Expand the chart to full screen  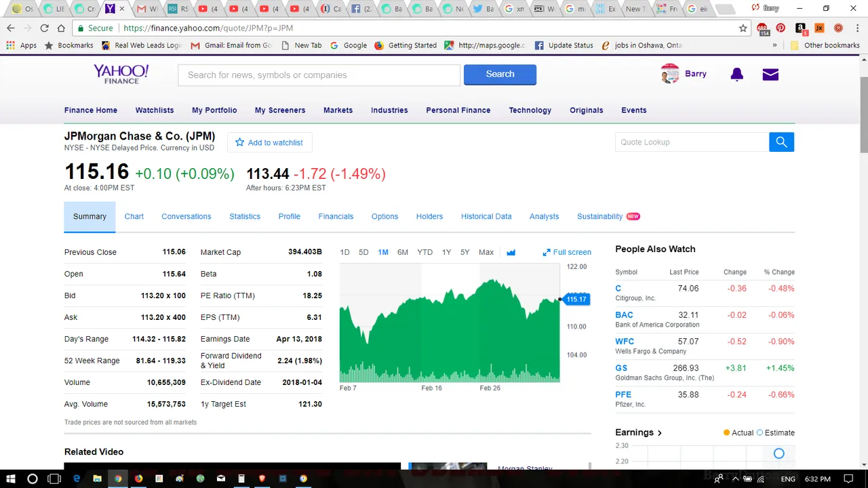pyautogui.click(x=567, y=252)
